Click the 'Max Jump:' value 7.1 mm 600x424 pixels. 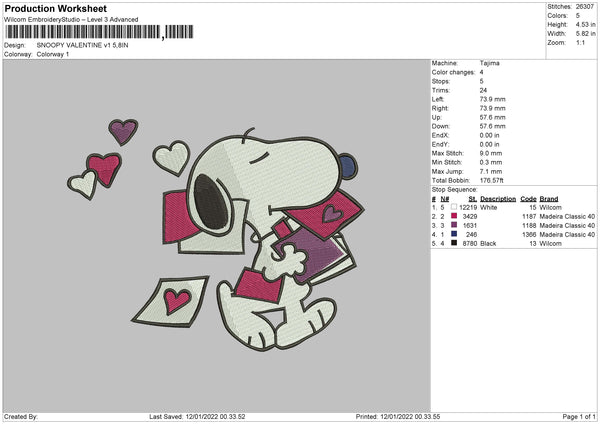[491, 171]
